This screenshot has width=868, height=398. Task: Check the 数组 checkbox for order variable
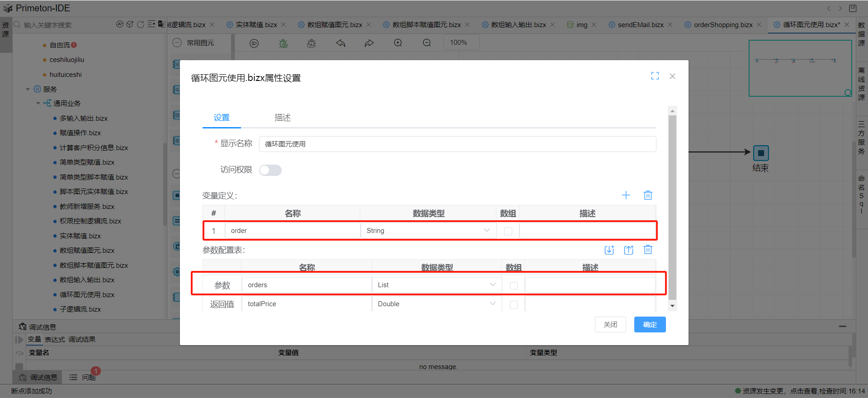pos(508,231)
